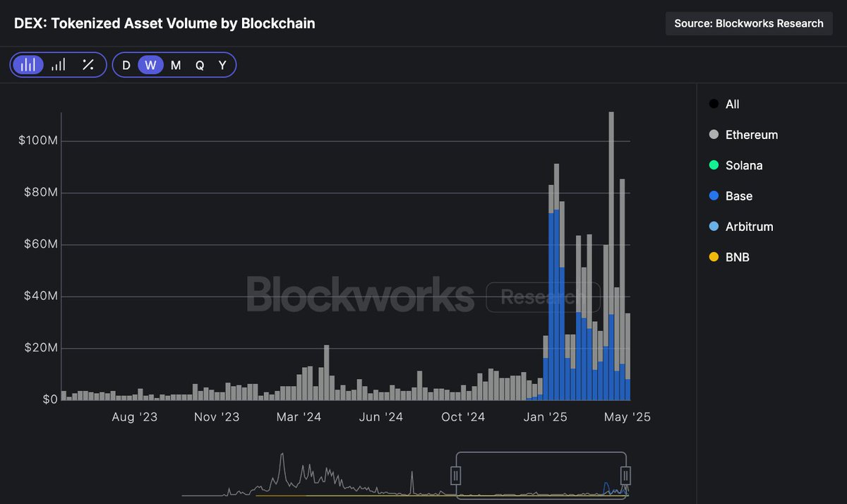Switch to percentage view icon
Screen dimensions: 847x504
click(88, 65)
